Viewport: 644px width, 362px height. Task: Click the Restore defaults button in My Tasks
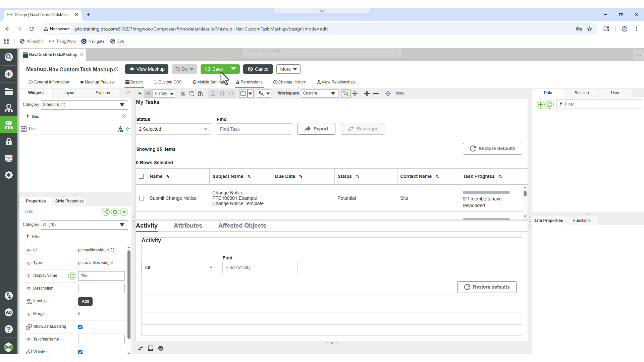tap(492, 148)
